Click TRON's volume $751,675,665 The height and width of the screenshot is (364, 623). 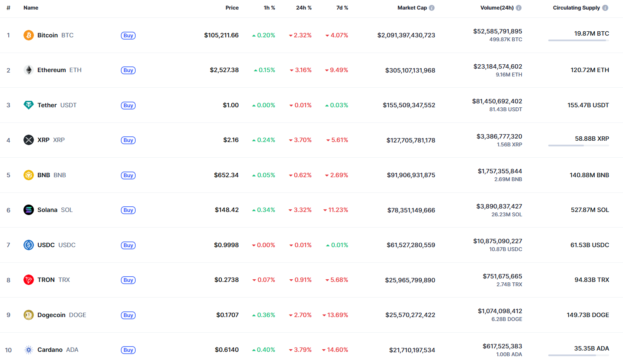coord(503,276)
